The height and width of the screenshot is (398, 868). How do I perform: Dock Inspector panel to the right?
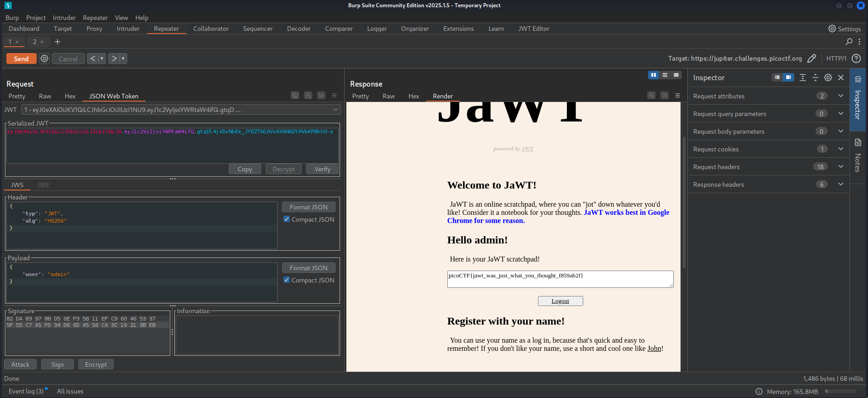click(x=788, y=78)
